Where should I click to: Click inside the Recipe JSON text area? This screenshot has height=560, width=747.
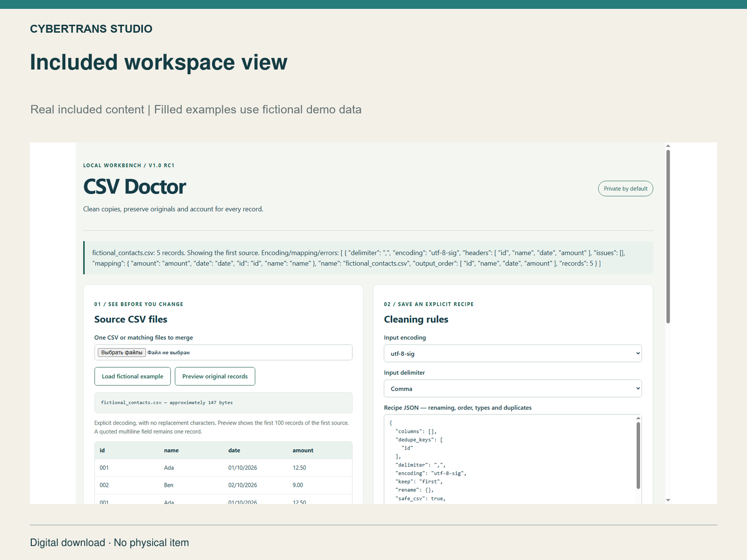click(509, 460)
